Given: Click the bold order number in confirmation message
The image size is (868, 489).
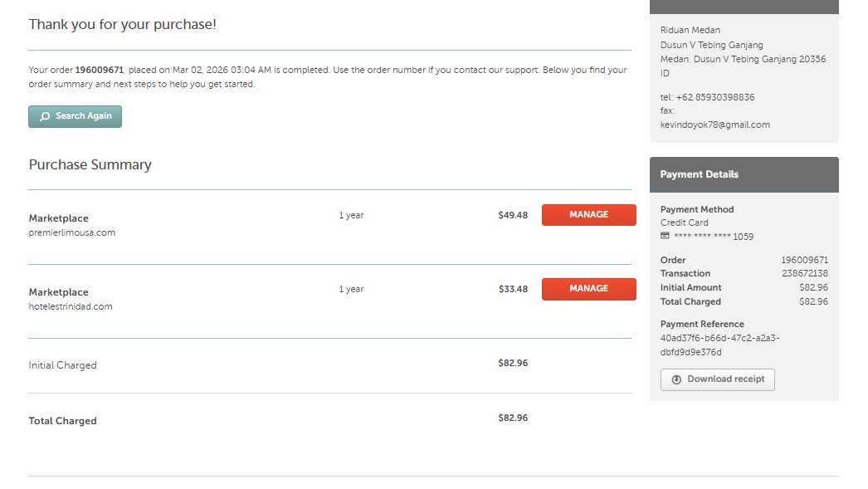Looking at the screenshot, I should coord(100,71).
